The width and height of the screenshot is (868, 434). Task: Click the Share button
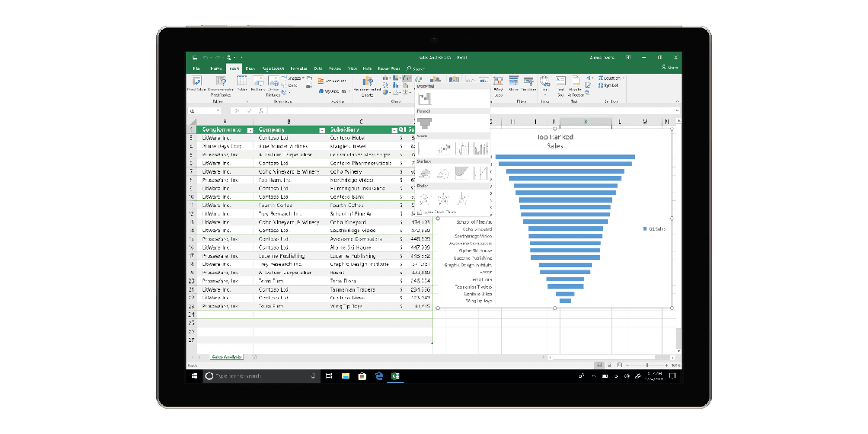670,68
